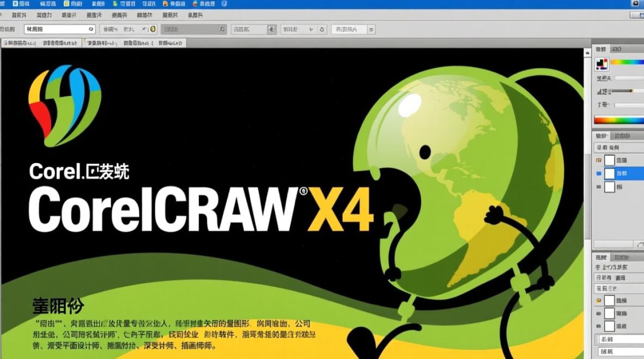Switch to the last document tab ending in CAD
The height and width of the screenshot is (359, 644).
[x=169, y=43]
